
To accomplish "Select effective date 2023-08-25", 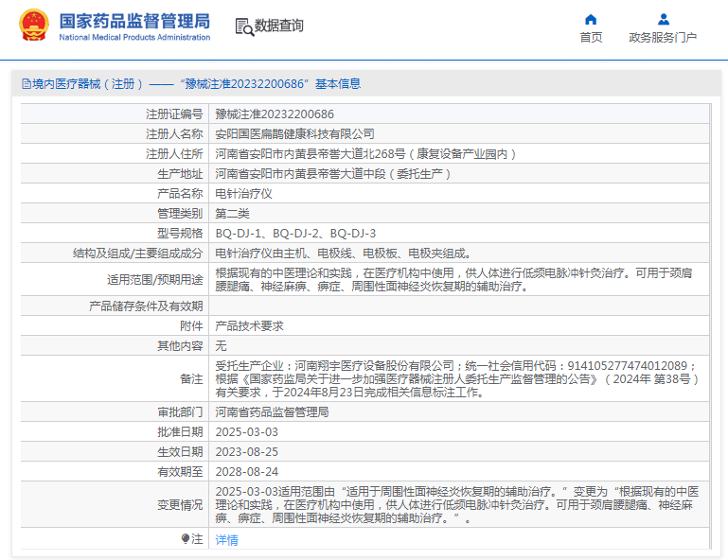I will pos(246,452).
